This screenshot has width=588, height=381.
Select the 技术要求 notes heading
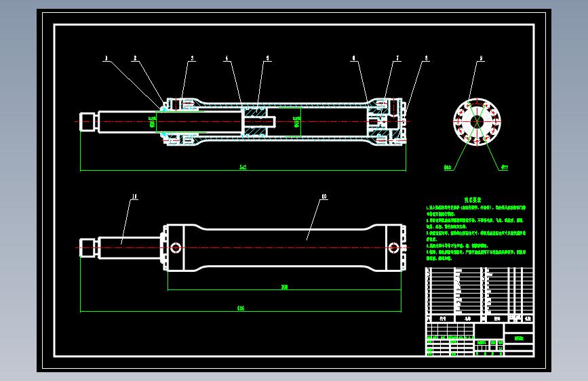[x=473, y=200]
